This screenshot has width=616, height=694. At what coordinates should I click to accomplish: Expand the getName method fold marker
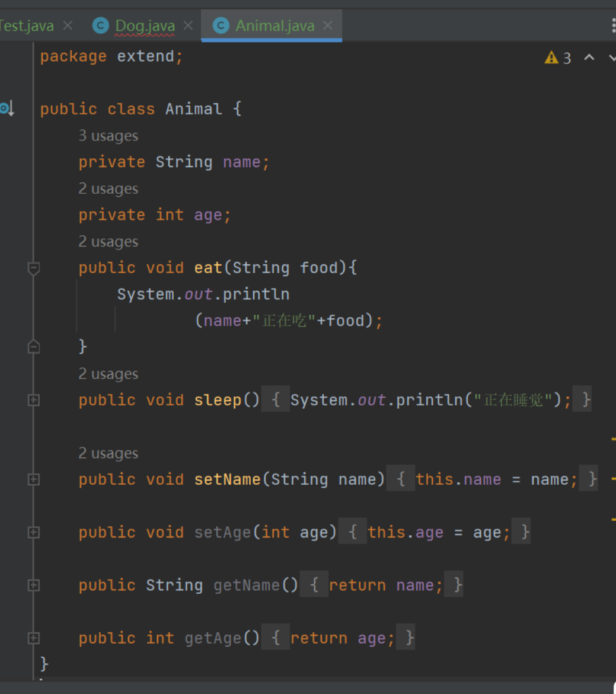click(x=34, y=585)
